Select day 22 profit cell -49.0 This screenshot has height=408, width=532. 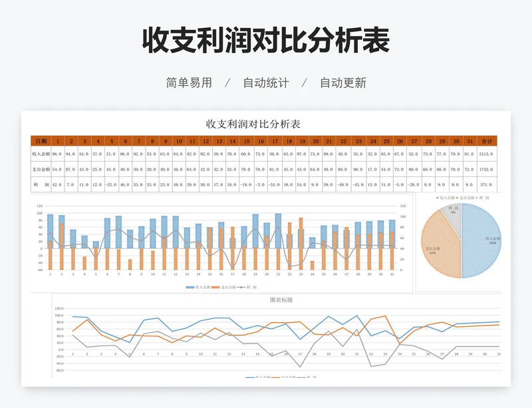coord(343,185)
